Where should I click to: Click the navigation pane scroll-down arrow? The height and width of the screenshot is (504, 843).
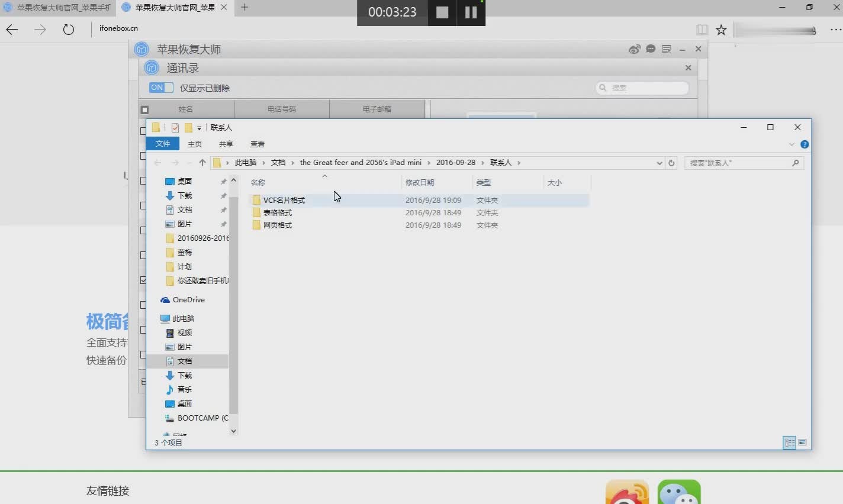point(233,431)
